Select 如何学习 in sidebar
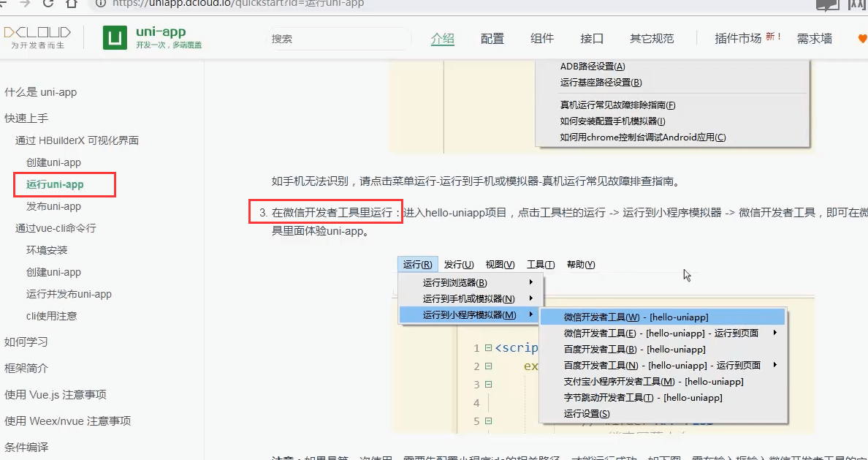 (26, 342)
